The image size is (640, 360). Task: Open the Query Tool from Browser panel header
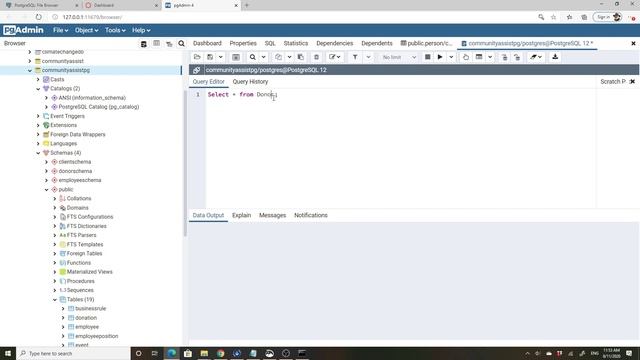[144, 44]
